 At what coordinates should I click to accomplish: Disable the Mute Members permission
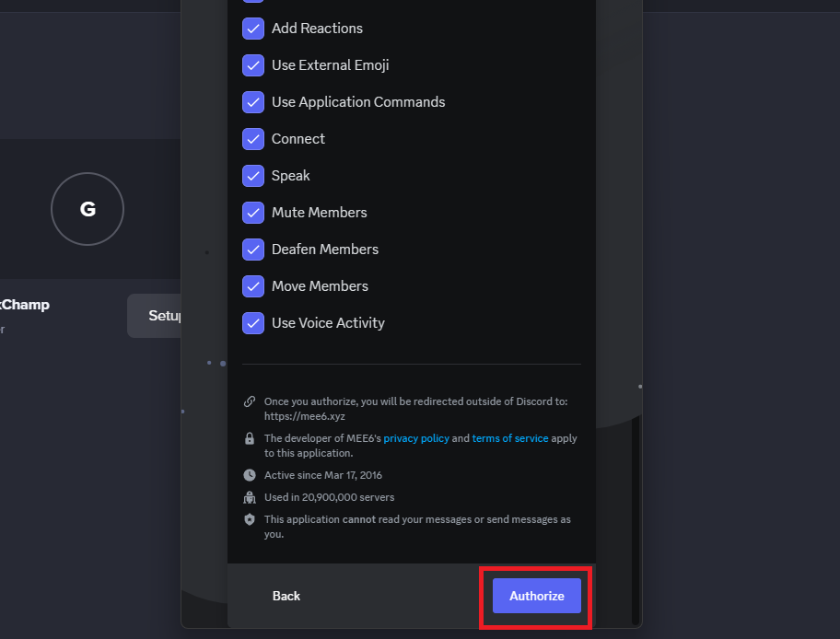(x=253, y=213)
